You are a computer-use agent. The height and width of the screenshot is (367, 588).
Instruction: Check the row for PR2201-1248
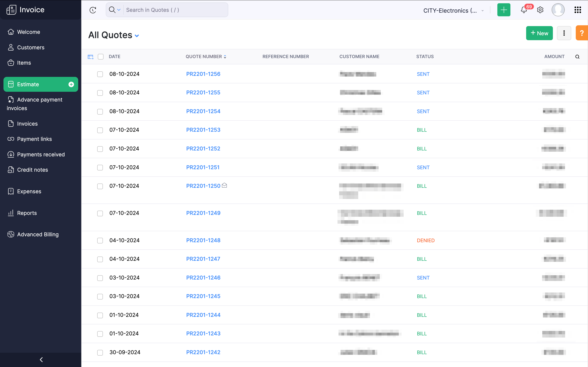[100, 241]
